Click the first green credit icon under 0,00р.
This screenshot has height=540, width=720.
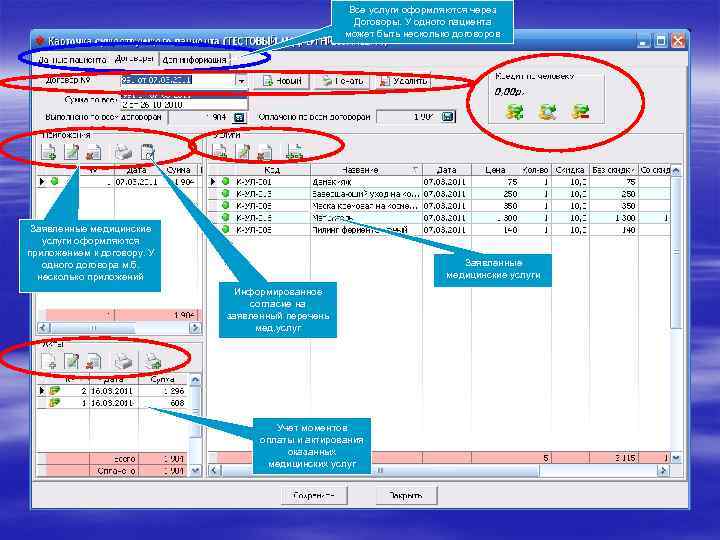pyautogui.click(x=514, y=112)
